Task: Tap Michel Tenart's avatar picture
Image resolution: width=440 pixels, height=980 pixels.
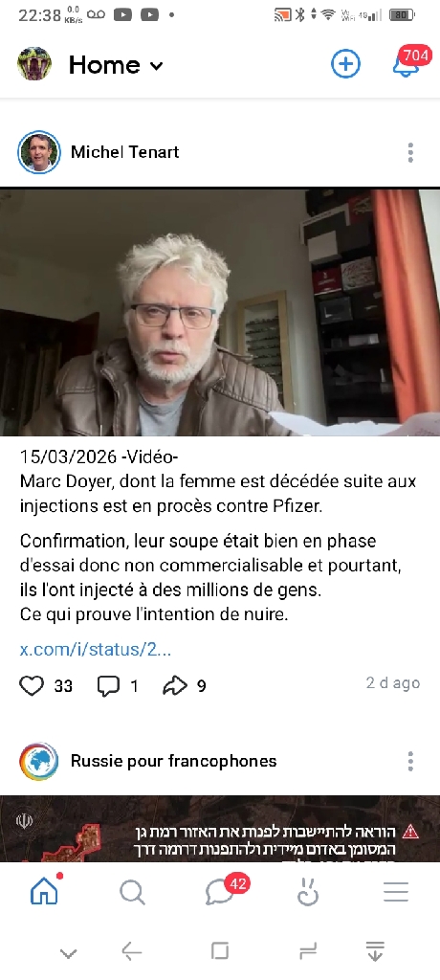Action: 39,152
